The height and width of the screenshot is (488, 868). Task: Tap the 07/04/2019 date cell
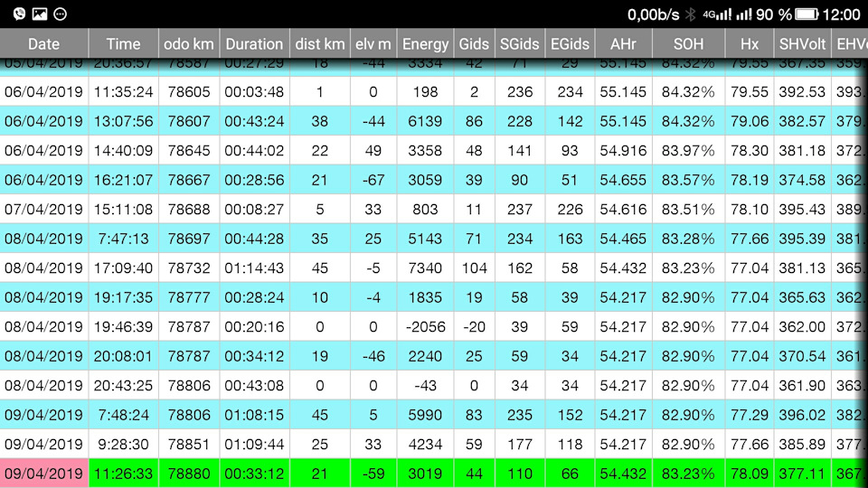coord(43,209)
